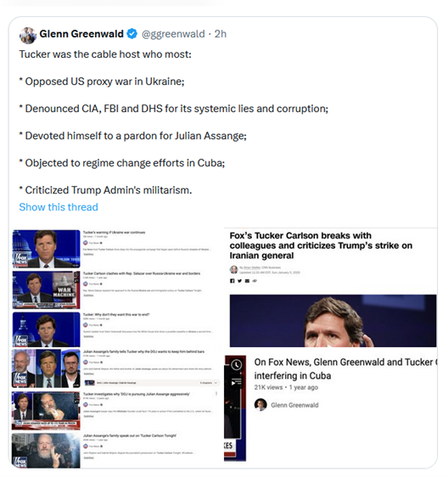Open the On Fox News Cuba video title
Viewport: 448px width, 477px height.
346,368
